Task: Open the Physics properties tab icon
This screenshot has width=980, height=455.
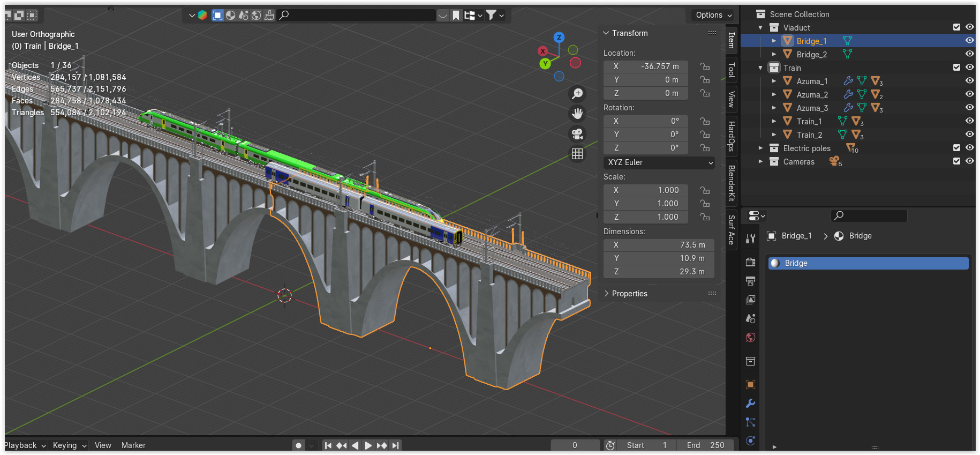Action: pyautogui.click(x=750, y=441)
